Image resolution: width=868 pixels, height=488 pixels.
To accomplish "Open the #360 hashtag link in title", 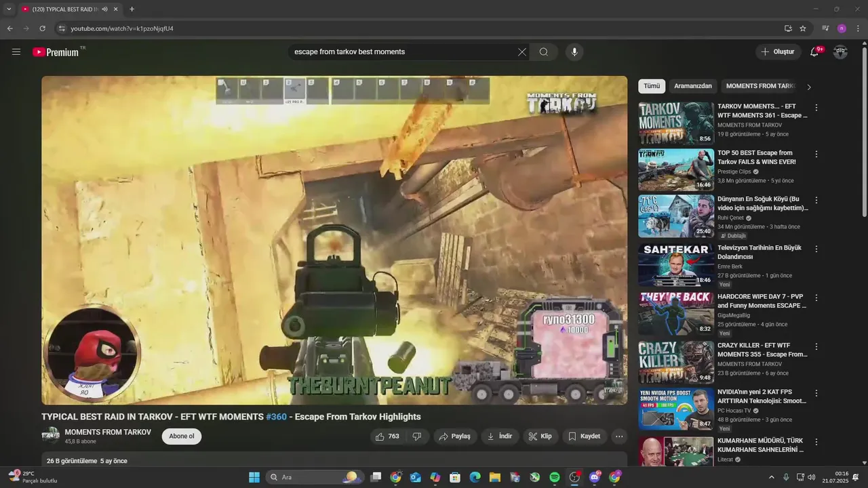I will (x=276, y=417).
